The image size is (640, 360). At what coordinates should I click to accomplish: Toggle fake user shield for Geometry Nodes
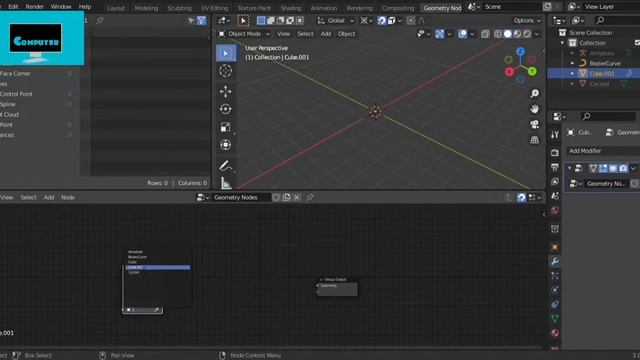(276, 198)
